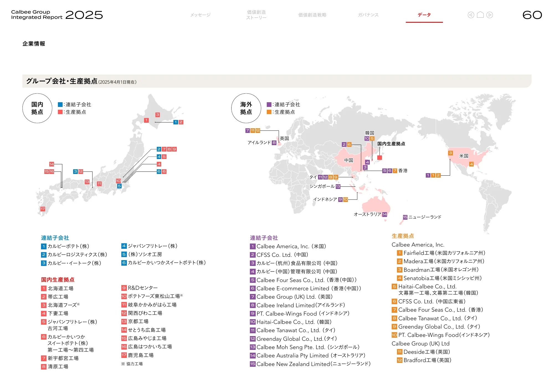Select Calbee Group (UK) Ltd. (英国) entry
The width and height of the screenshot is (554, 392).
(291, 297)
